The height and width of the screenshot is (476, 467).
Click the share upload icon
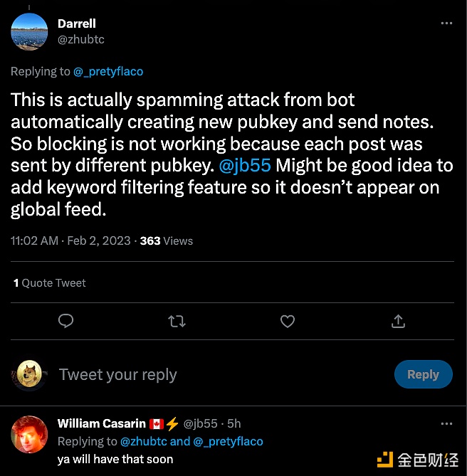(398, 322)
